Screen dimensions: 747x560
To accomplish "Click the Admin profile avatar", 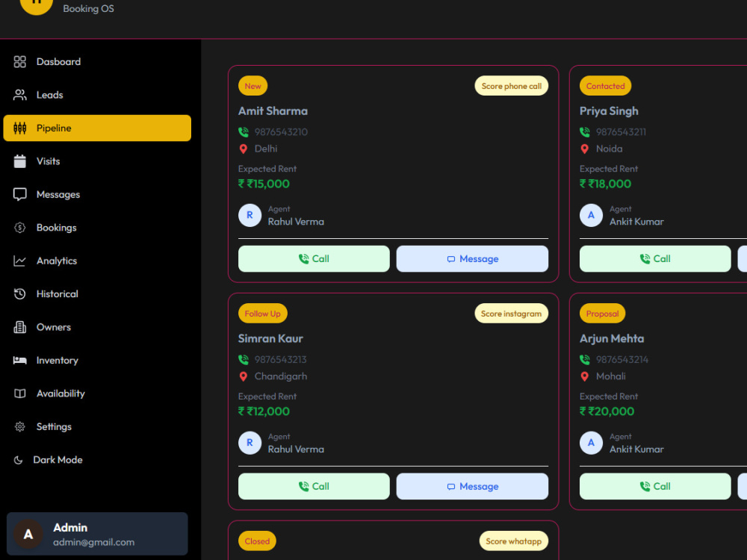I will (28, 535).
